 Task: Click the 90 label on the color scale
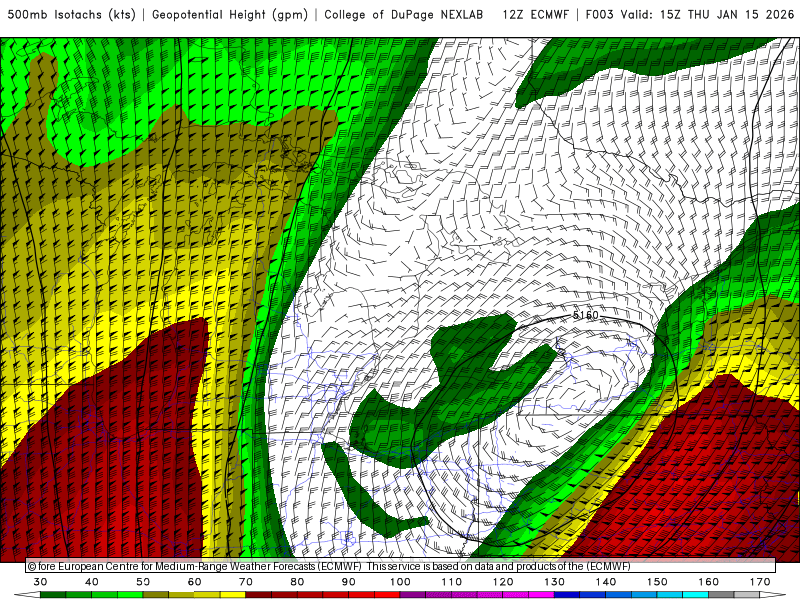348,582
